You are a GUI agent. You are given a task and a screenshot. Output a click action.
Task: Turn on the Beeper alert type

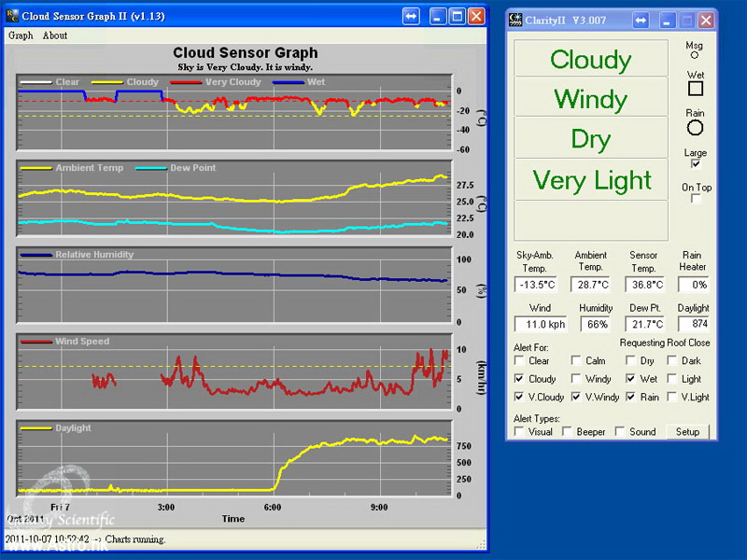tap(568, 432)
